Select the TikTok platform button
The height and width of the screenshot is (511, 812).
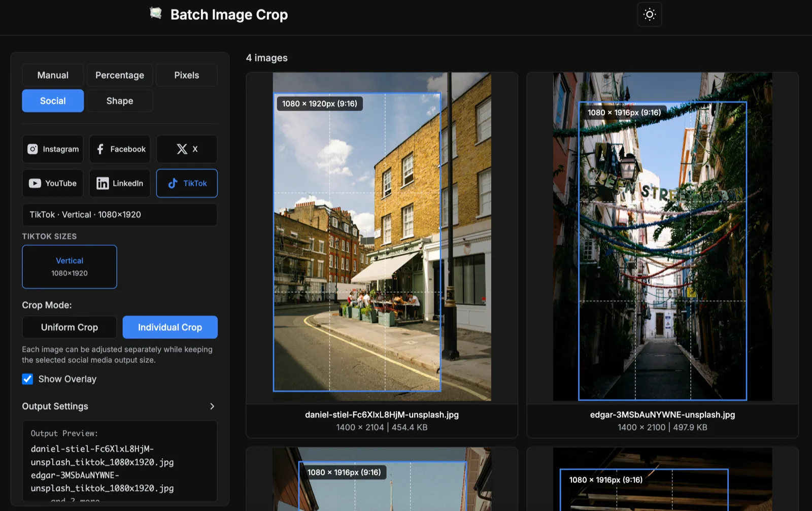click(187, 183)
